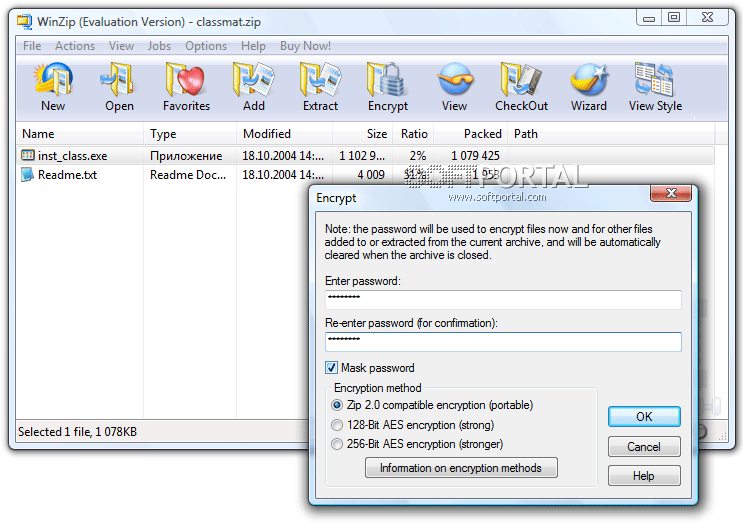743x524 pixels.
Task: Open the File menu
Action: point(32,46)
